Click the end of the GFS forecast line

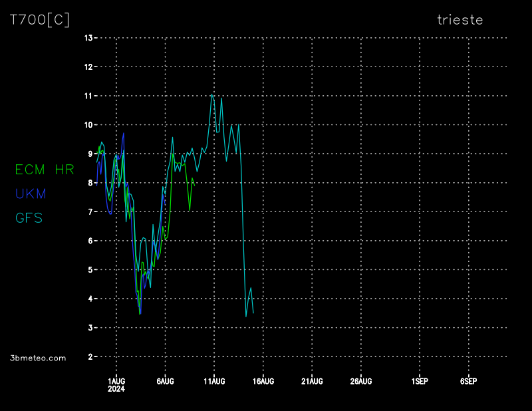[x=253, y=313]
